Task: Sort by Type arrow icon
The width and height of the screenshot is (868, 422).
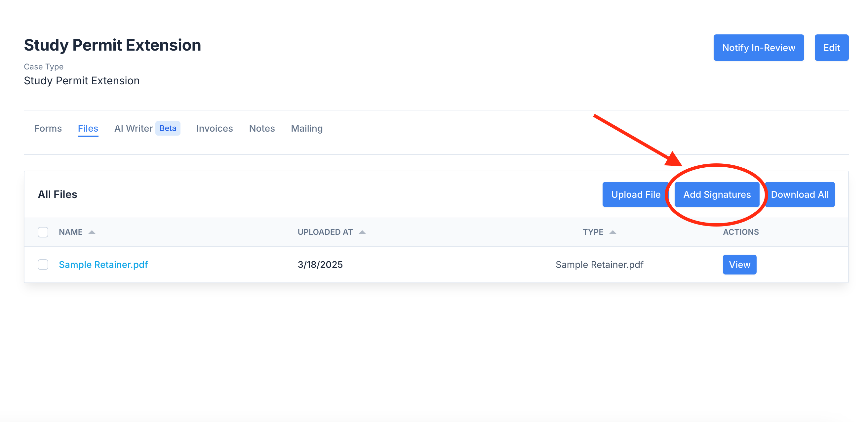Action: pyautogui.click(x=613, y=232)
